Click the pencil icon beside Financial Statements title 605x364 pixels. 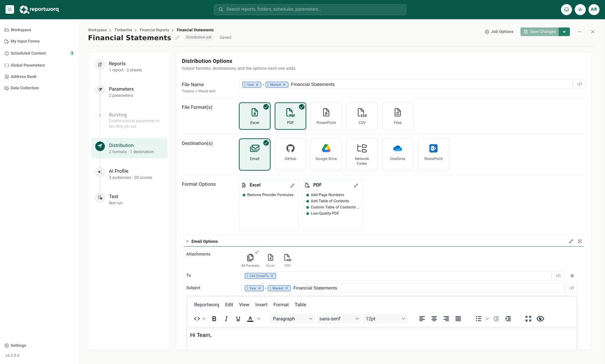click(177, 37)
